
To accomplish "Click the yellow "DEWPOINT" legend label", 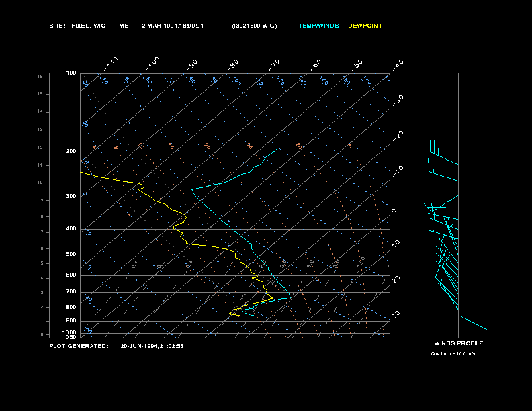I will point(365,26).
